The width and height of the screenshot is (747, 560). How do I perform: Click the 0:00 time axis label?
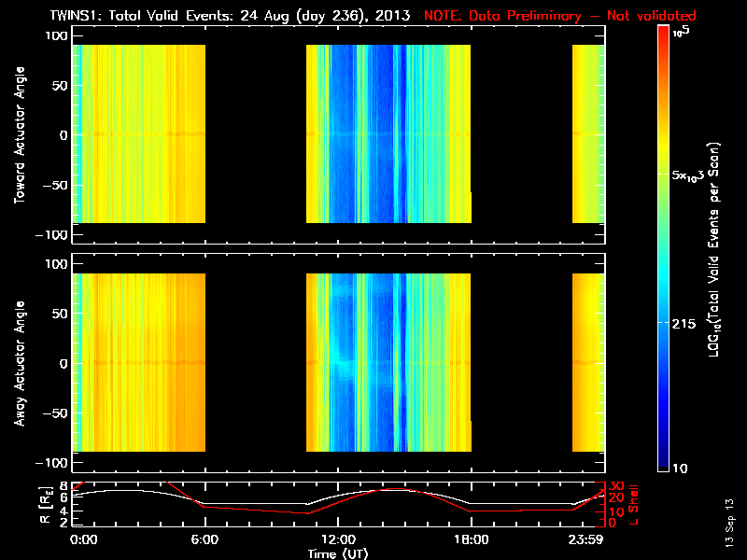click(84, 540)
